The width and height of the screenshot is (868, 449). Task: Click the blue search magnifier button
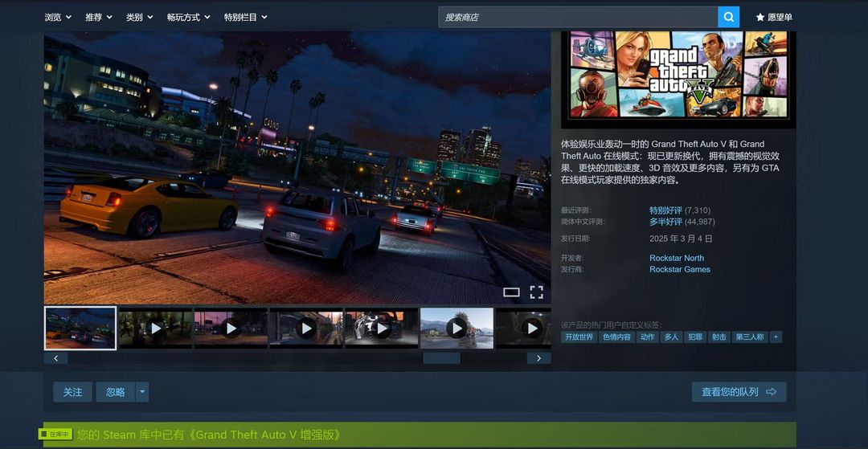coord(728,17)
